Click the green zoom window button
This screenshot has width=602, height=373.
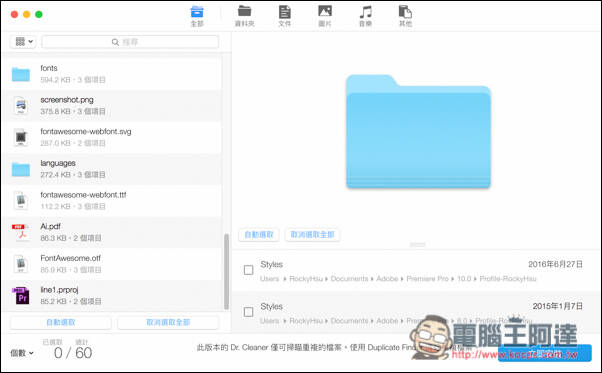(39, 14)
